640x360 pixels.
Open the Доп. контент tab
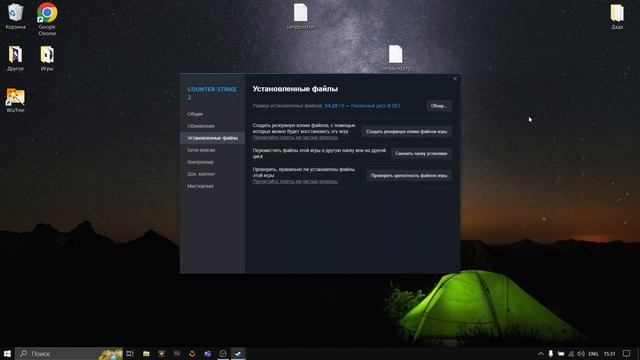point(212,174)
